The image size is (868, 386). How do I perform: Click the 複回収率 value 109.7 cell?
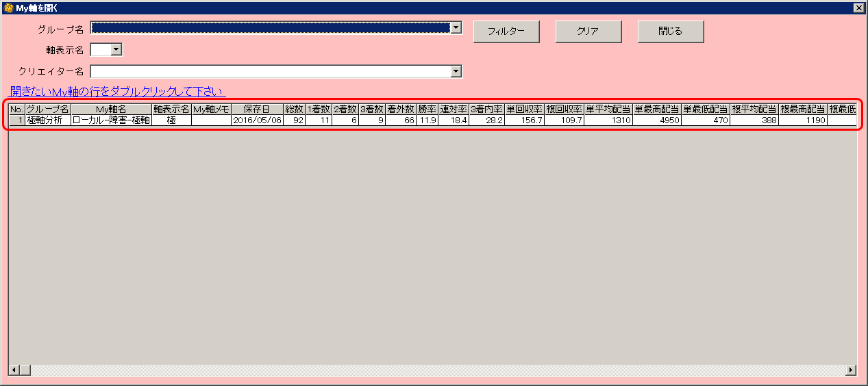tap(564, 120)
